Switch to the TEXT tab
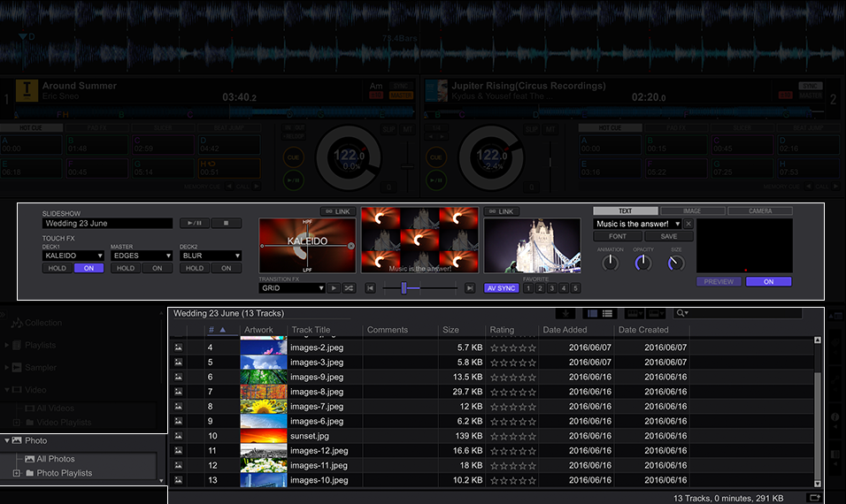This screenshot has height=504, width=846. (626, 210)
